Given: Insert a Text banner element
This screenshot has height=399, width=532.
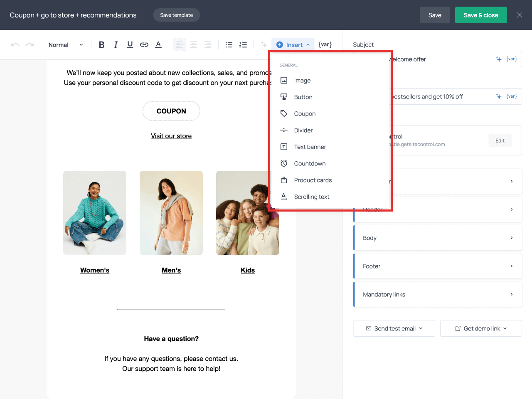Looking at the screenshot, I should coord(310,147).
